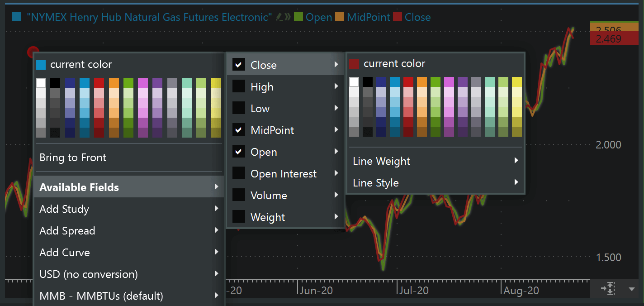Pick top-row gray swatch in Close palette
644x306 pixels.
476,82
